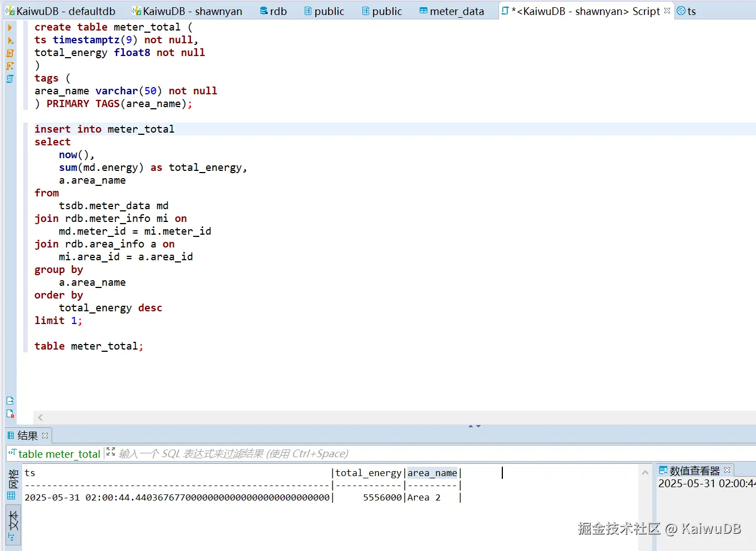Viewport: 756px width, 551px height.
Task: Click the area_name column header in results
Action: pyautogui.click(x=432, y=473)
